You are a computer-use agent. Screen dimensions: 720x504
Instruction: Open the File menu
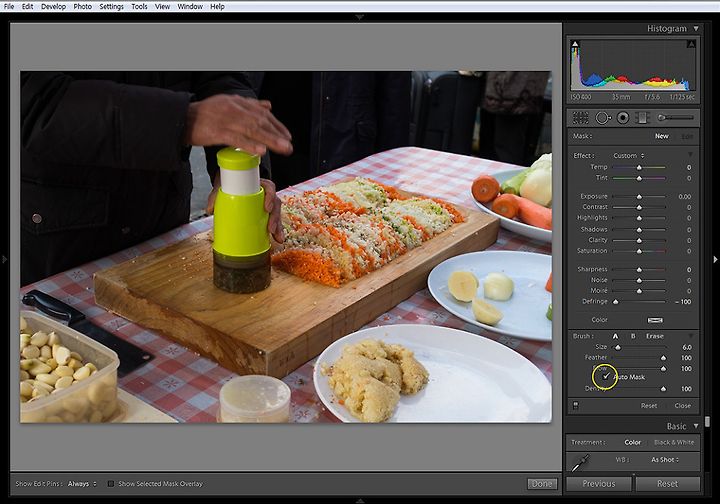tap(9, 6)
